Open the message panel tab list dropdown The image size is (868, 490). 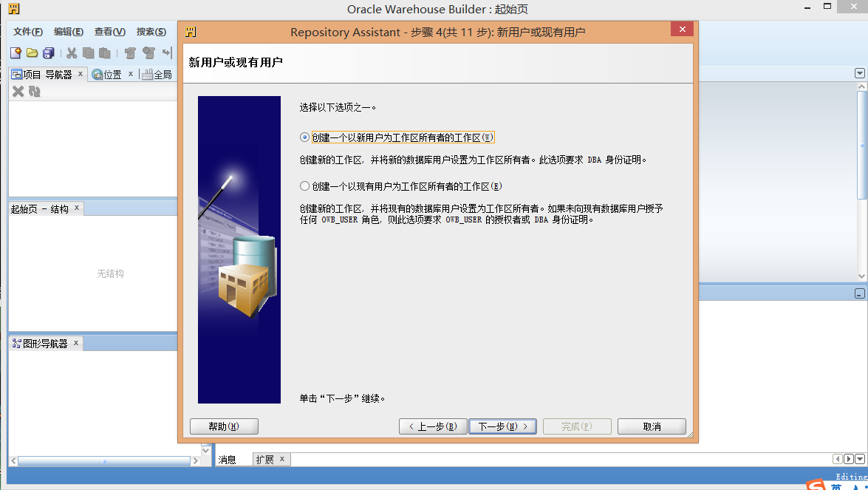860,459
